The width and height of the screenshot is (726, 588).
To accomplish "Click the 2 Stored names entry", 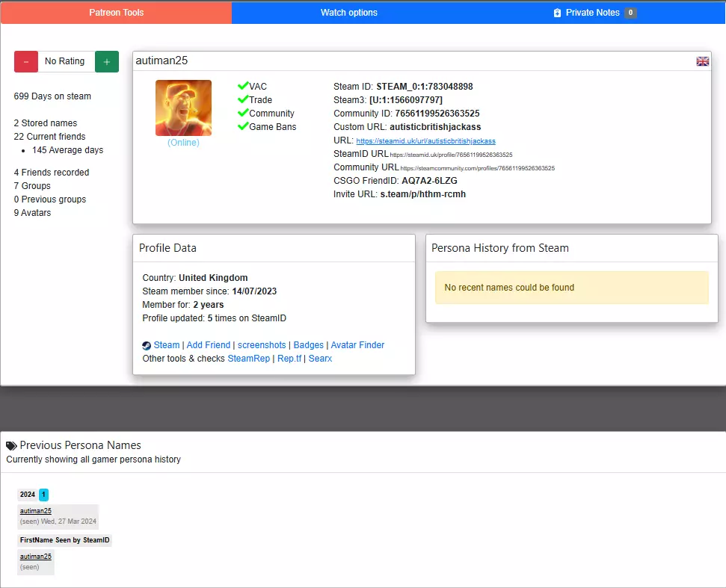I will 46,123.
